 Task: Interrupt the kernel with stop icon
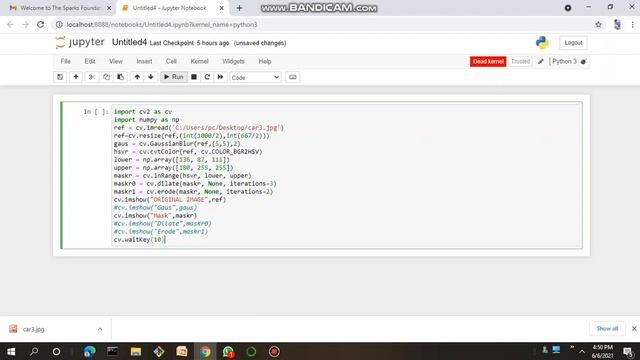[194, 77]
